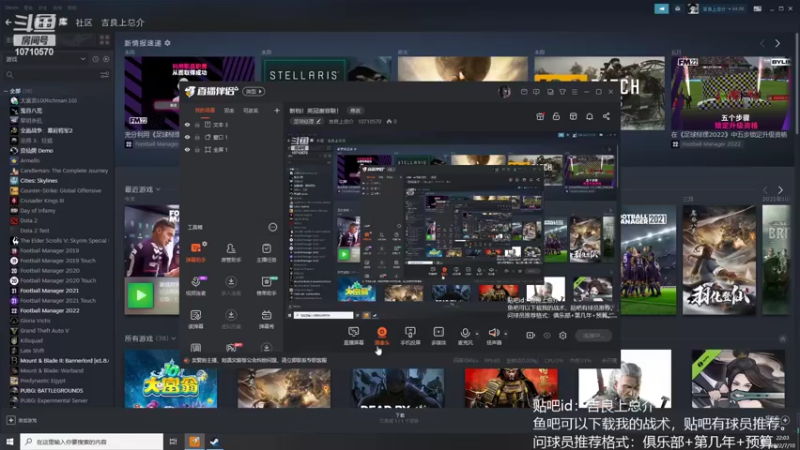Click the unlock icon in streaming header

coord(556,116)
